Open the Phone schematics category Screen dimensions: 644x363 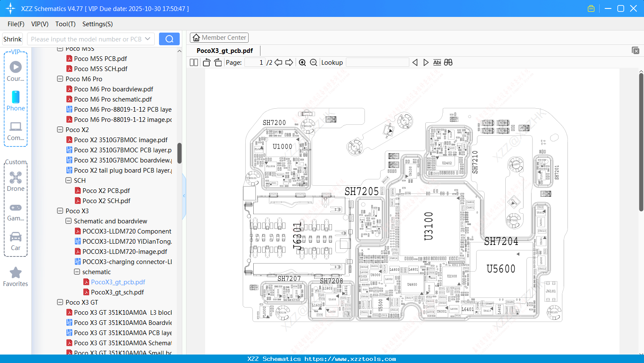tap(16, 102)
